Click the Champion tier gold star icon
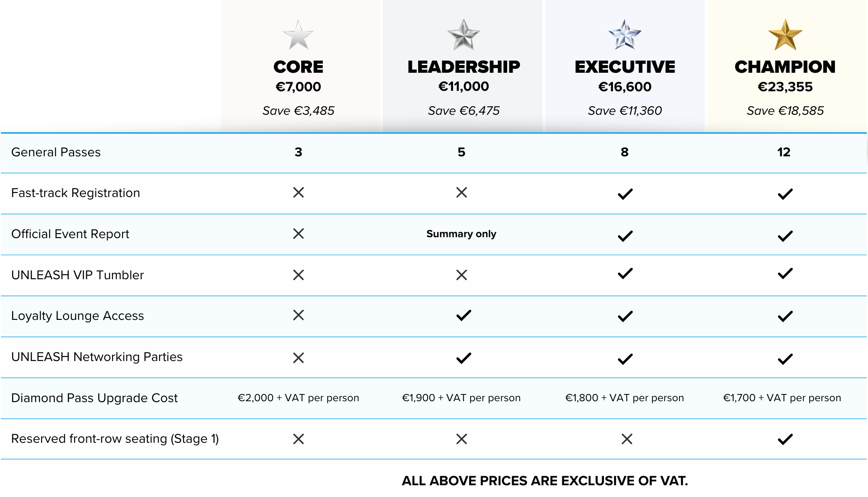This screenshot has width=868, height=497. coord(785,35)
